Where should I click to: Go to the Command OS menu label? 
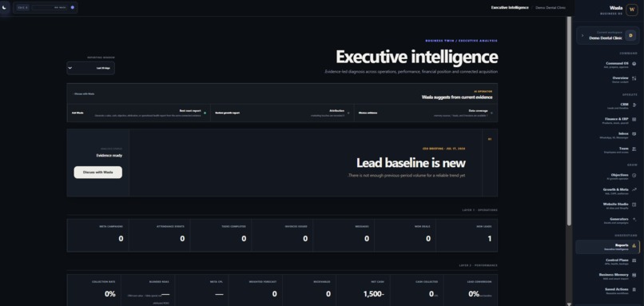tap(617, 63)
